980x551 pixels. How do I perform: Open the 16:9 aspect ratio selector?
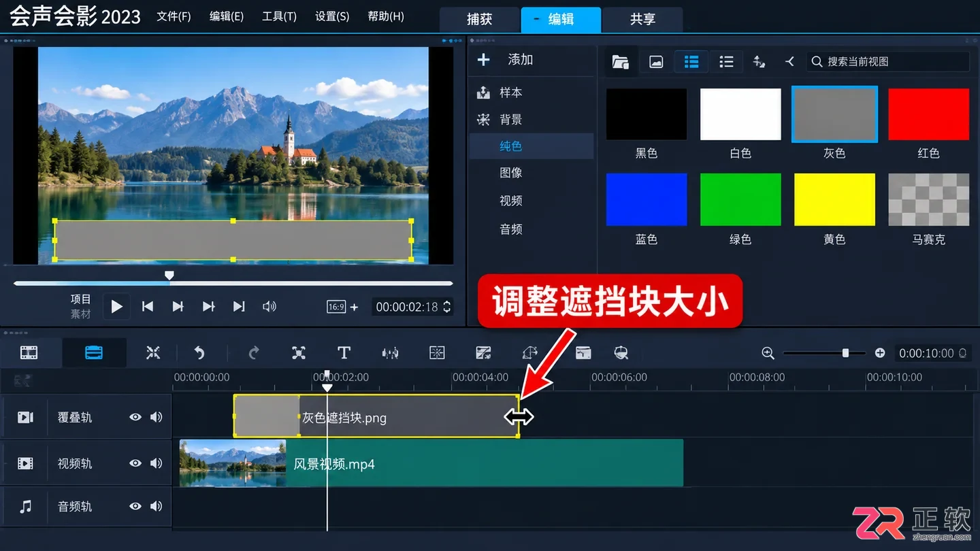coord(336,307)
